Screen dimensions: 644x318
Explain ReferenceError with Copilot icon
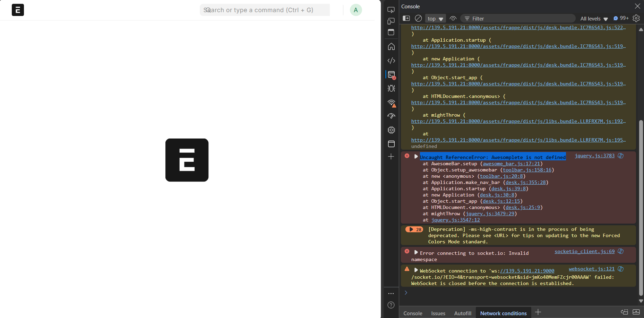click(x=621, y=156)
